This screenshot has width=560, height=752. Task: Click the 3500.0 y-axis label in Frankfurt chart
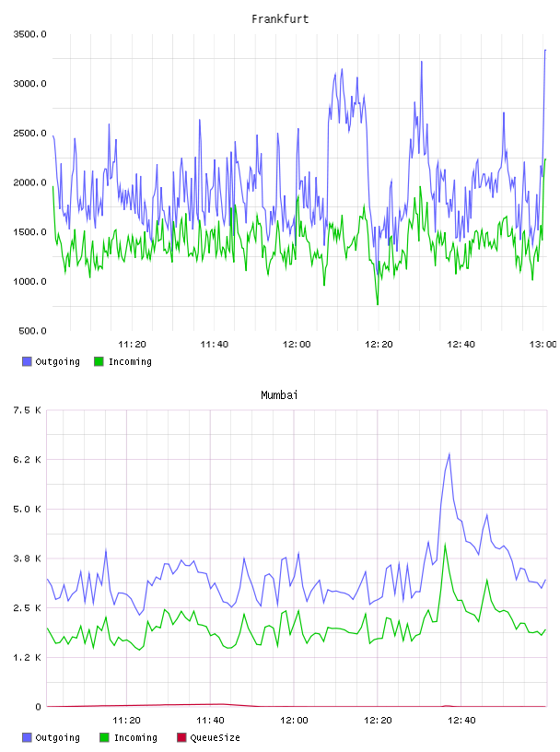[x=29, y=34]
